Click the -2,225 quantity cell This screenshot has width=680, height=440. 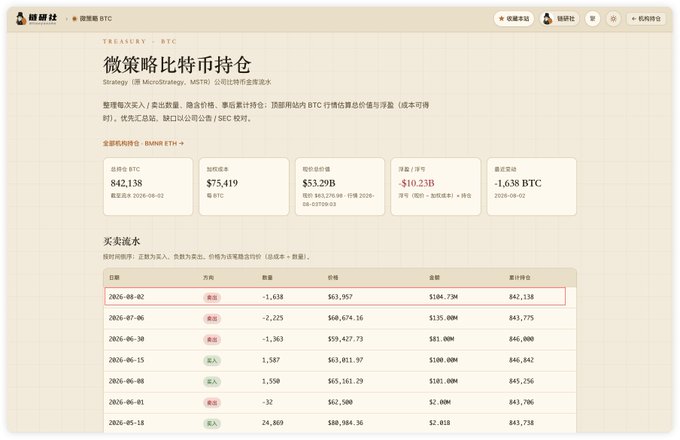pyautogui.click(x=272, y=318)
